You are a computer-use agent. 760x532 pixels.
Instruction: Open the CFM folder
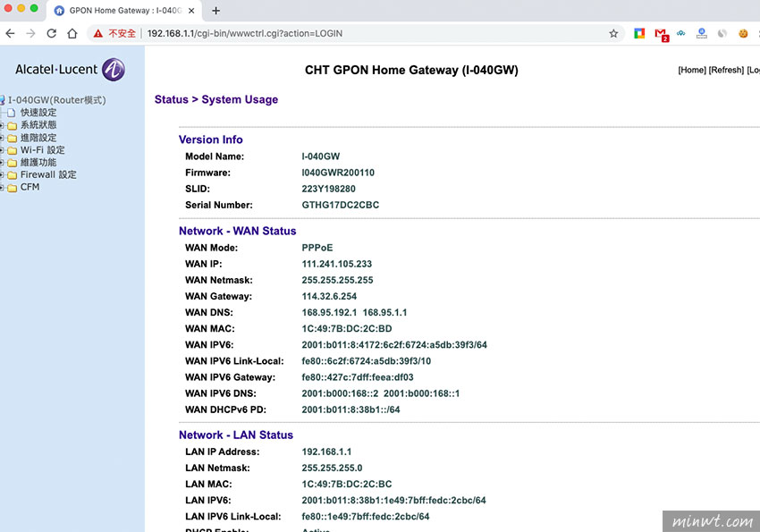(30, 187)
